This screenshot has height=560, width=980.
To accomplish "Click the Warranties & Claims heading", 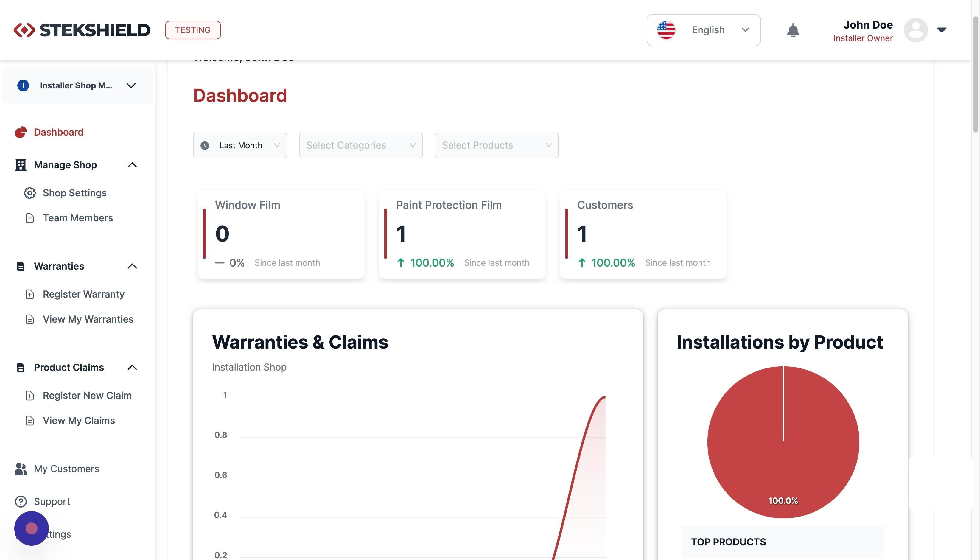I will (300, 342).
